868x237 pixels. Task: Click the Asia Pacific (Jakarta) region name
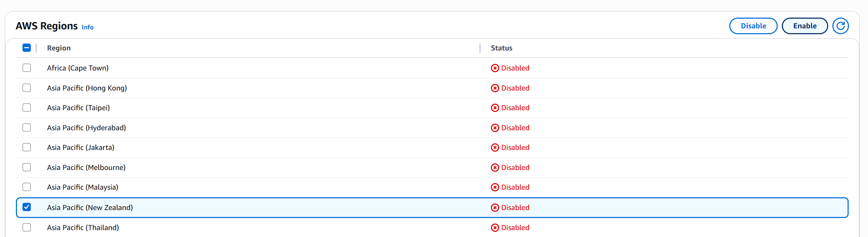[81, 148]
